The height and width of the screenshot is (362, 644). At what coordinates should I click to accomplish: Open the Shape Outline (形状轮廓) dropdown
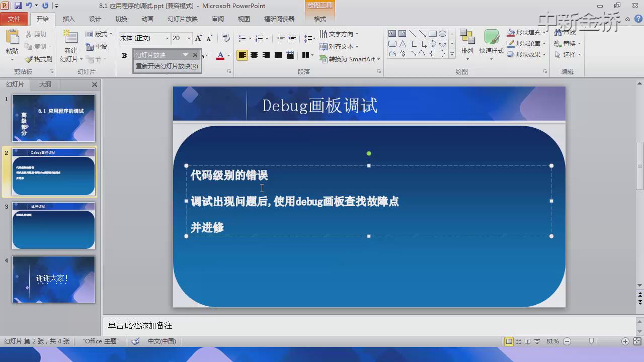tap(526, 44)
